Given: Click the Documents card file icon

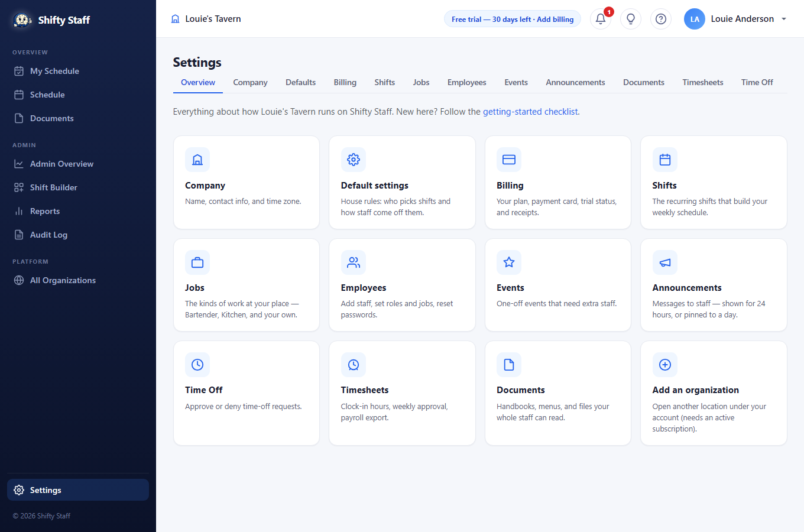Looking at the screenshot, I should [509, 365].
